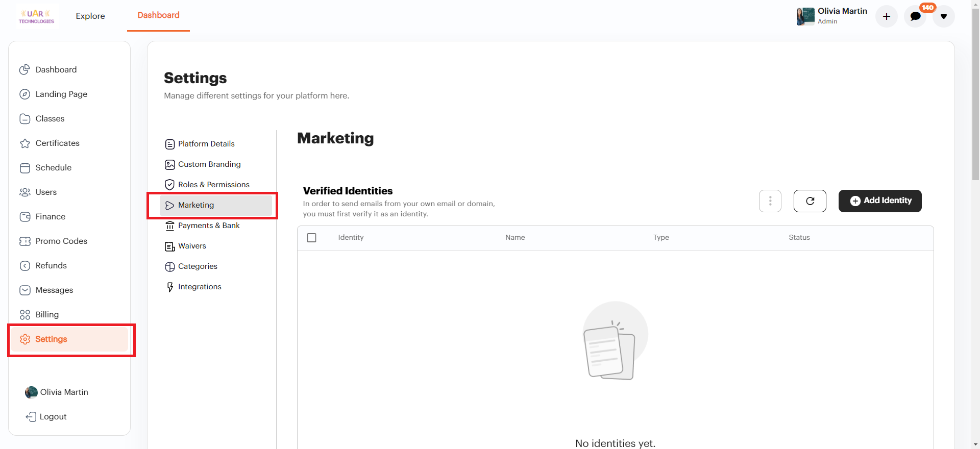Click the Custom Branding image icon
The height and width of the screenshot is (449, 980).
pyautogui.click(x=170, y=164)
